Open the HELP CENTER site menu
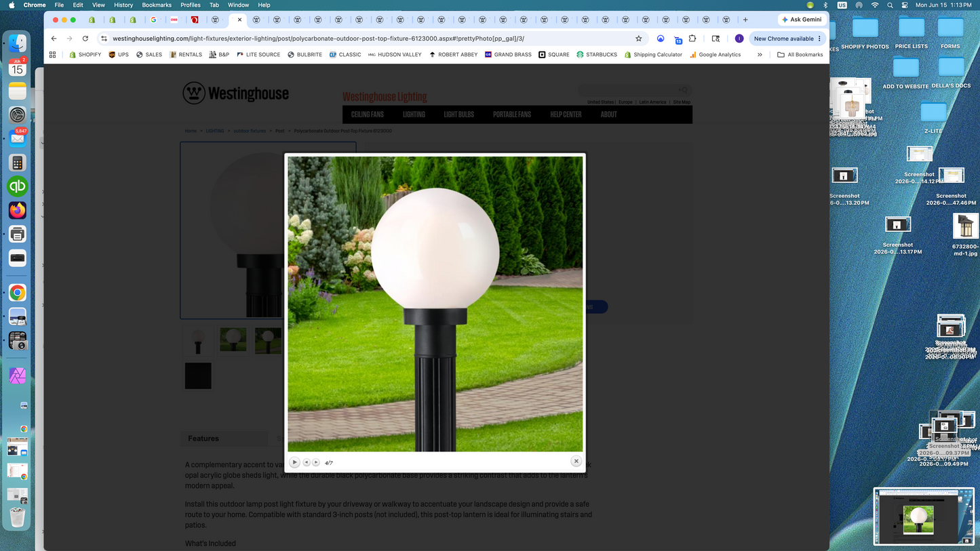This screenshot has width=980, height=551. (566, 115)
